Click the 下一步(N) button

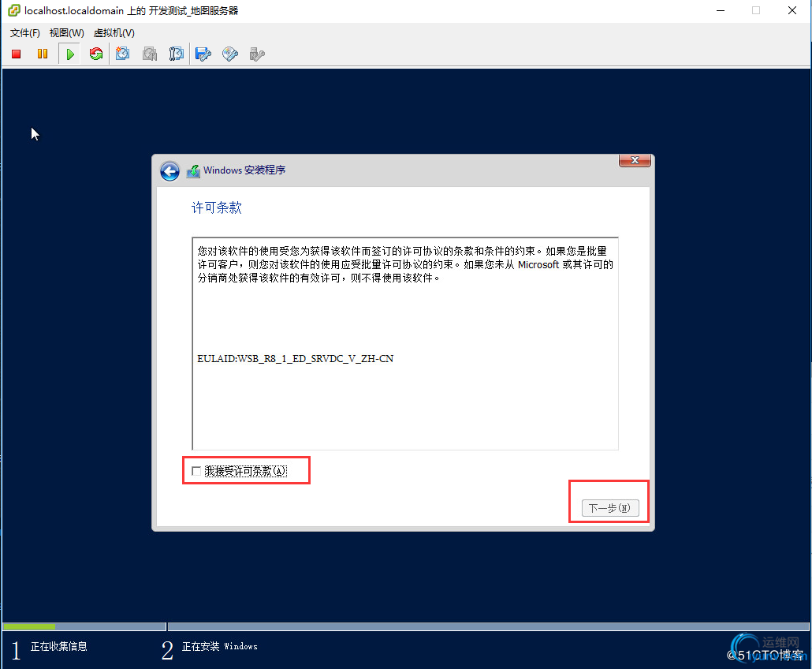tap(610, 508)
